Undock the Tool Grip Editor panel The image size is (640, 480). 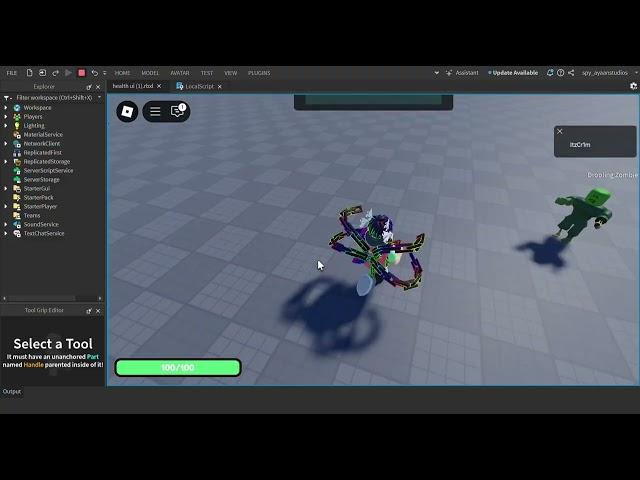[89, 311]
